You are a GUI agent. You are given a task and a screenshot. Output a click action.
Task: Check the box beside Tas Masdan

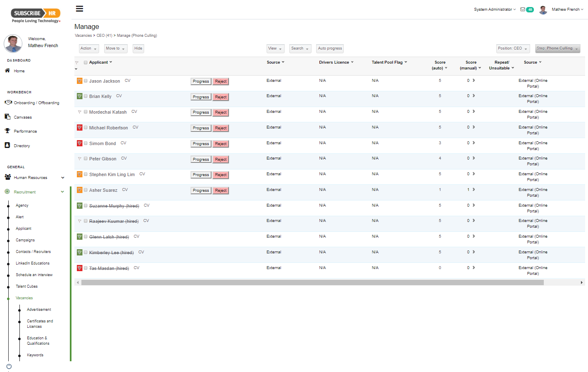[x=86, y=268]
